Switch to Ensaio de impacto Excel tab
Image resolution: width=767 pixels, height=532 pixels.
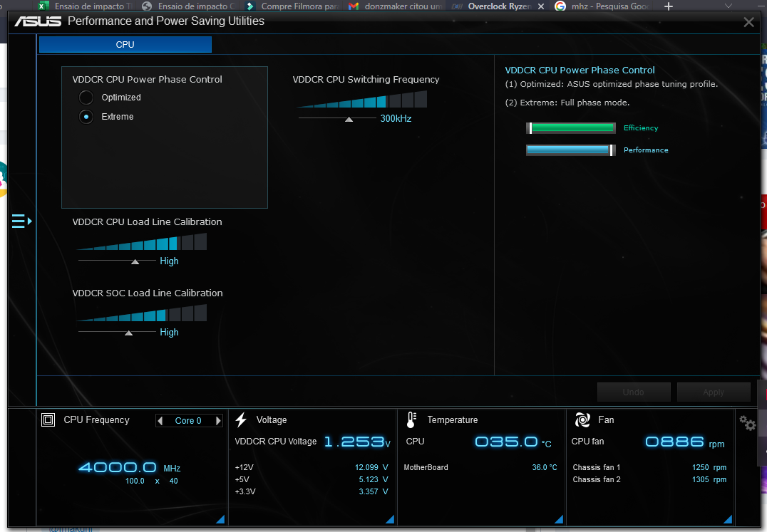coord(85,6)
